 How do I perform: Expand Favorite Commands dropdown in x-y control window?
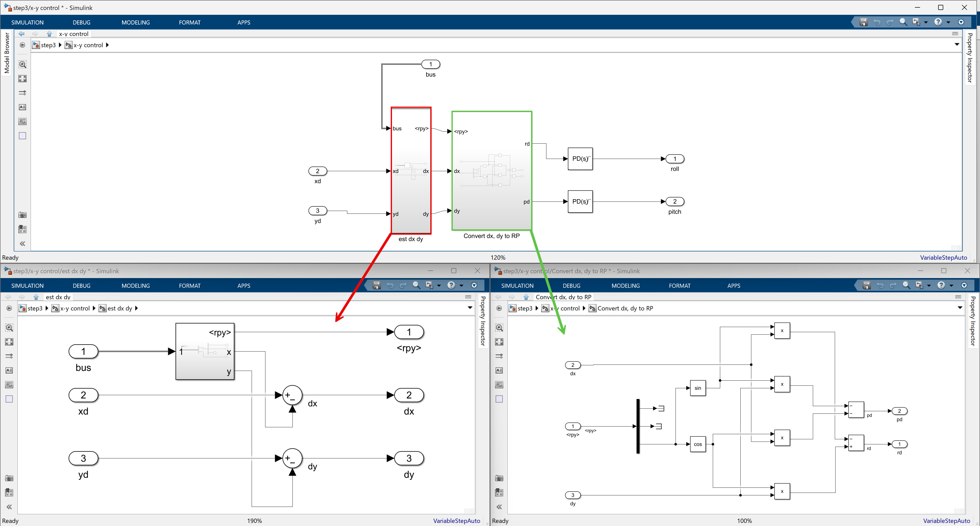pyautogui.click(x=926, y=22)
